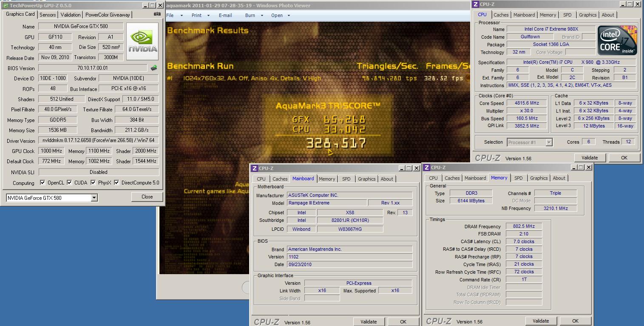Click the Close button in GPU-Z

(x=147, y=197)
